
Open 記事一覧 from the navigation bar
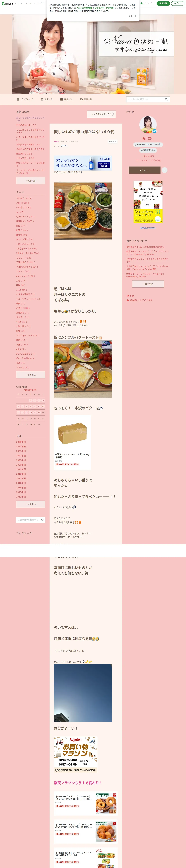point(47,99)
